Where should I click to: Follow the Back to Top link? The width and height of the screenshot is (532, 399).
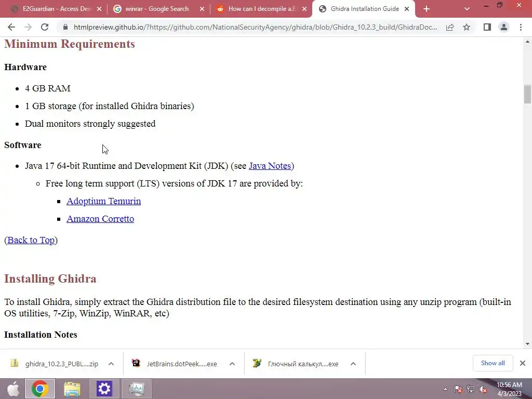[x=31, y=240]
